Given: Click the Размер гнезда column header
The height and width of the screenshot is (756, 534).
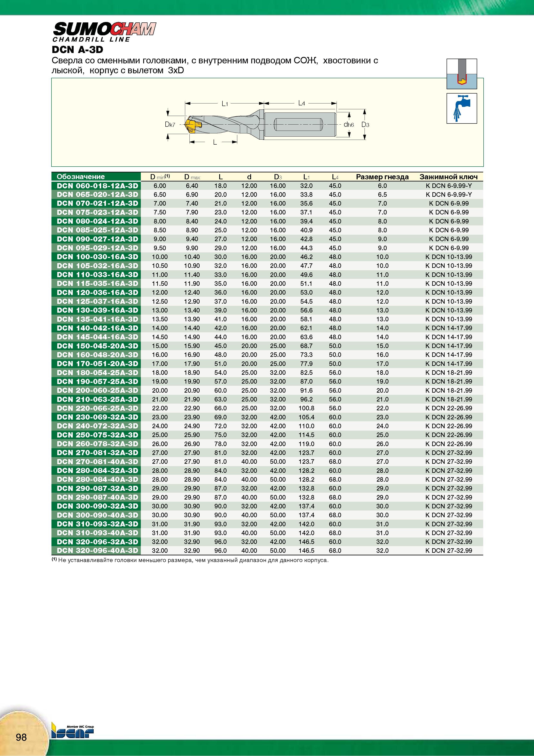Looking at the screenshot, I should click(x=382, y=177).
